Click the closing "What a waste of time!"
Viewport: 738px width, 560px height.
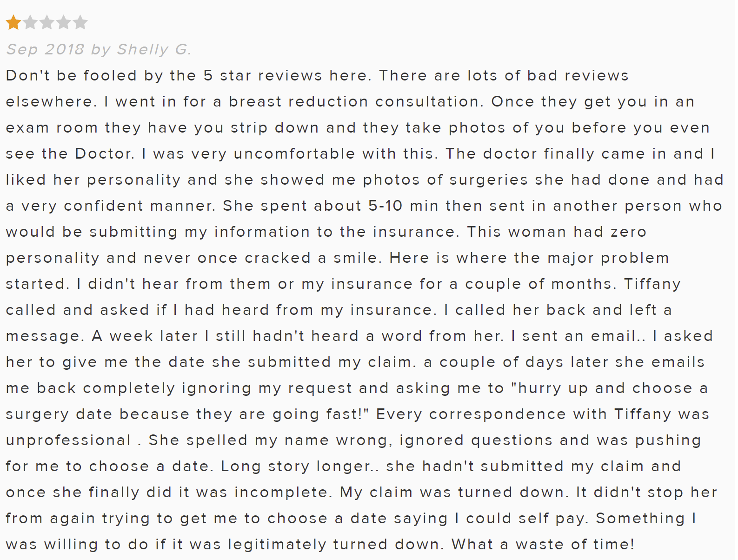[x=543, y=545]
